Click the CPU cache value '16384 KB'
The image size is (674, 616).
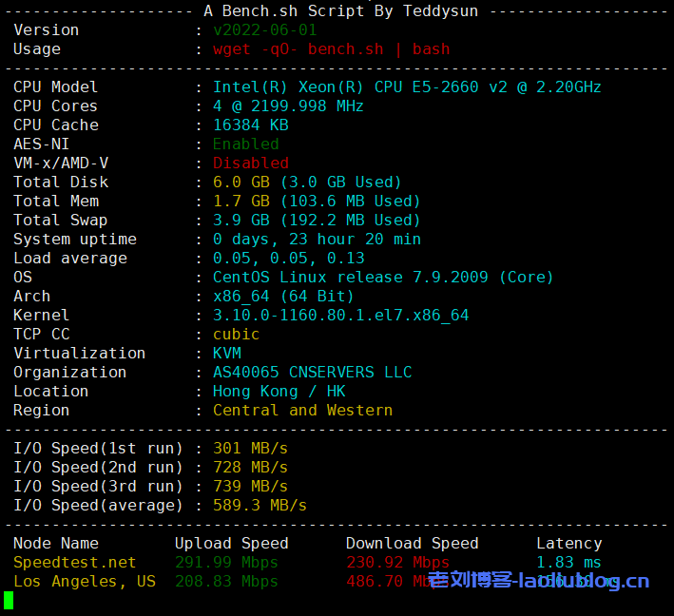click(x=251, y=125)
